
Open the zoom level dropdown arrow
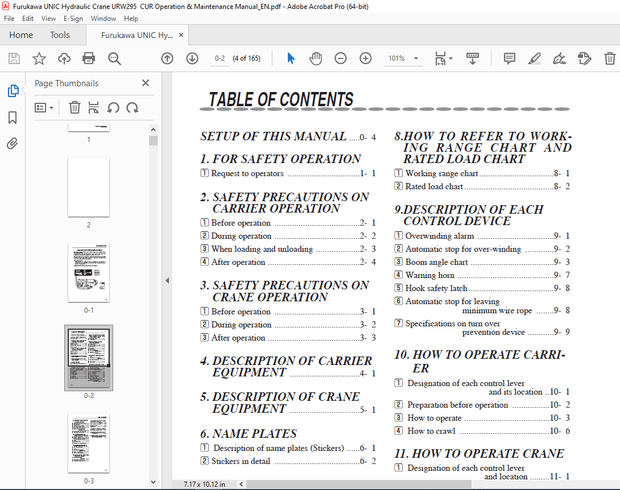416,59
